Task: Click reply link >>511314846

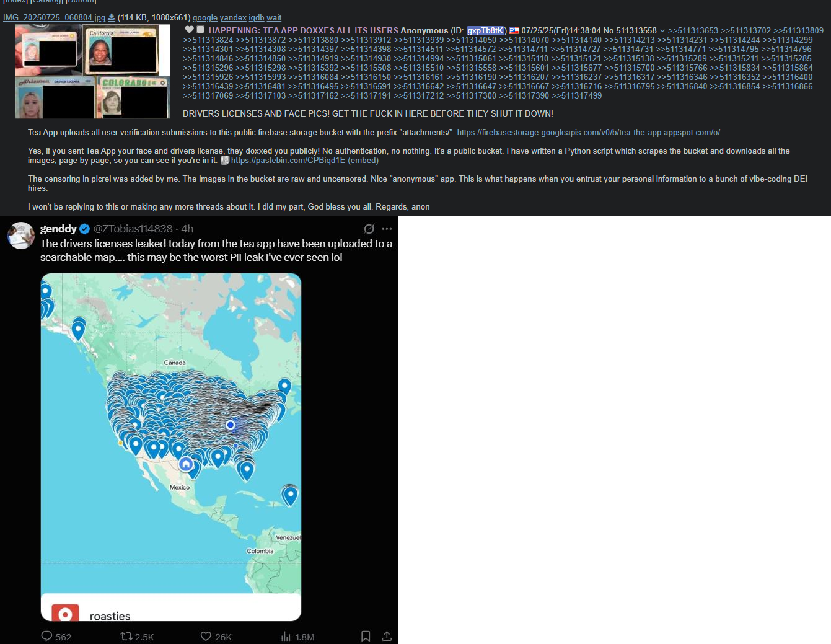Action: 208,58
